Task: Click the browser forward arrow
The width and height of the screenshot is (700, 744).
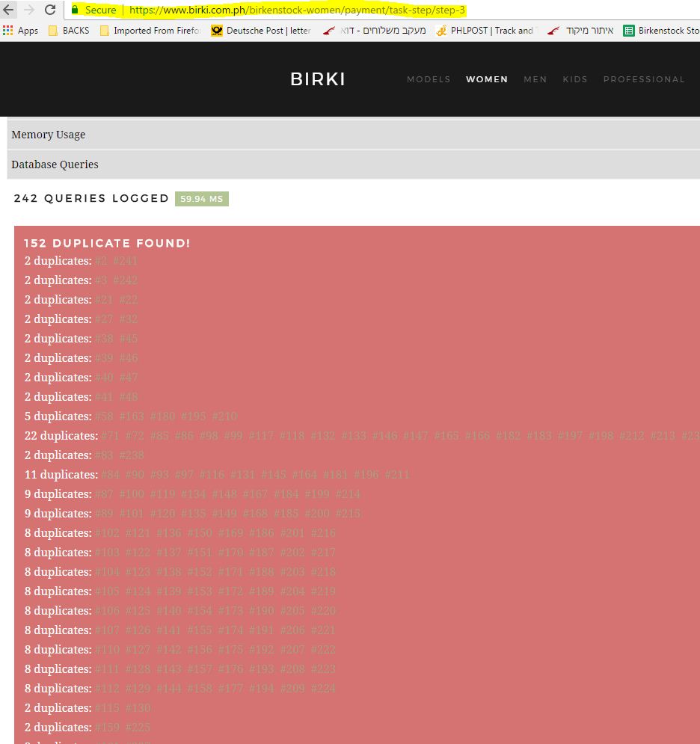Action: (29, 10)
